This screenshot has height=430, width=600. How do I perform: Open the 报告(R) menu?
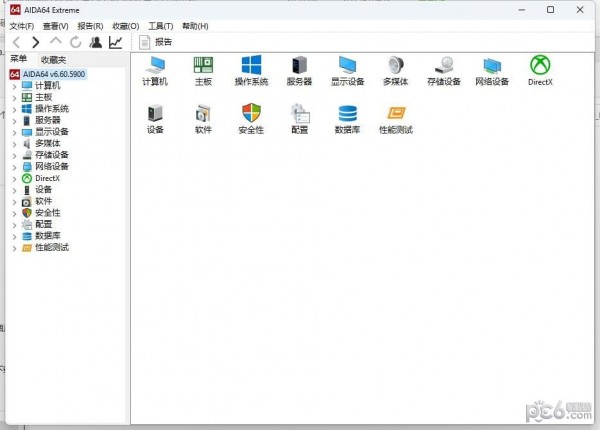pos(90,26)
